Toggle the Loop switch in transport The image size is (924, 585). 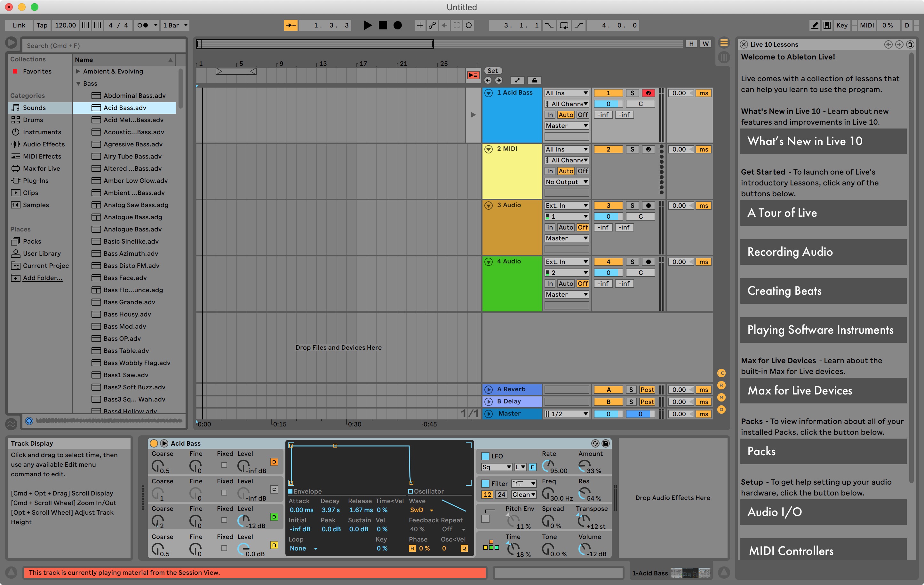[564, 25]
